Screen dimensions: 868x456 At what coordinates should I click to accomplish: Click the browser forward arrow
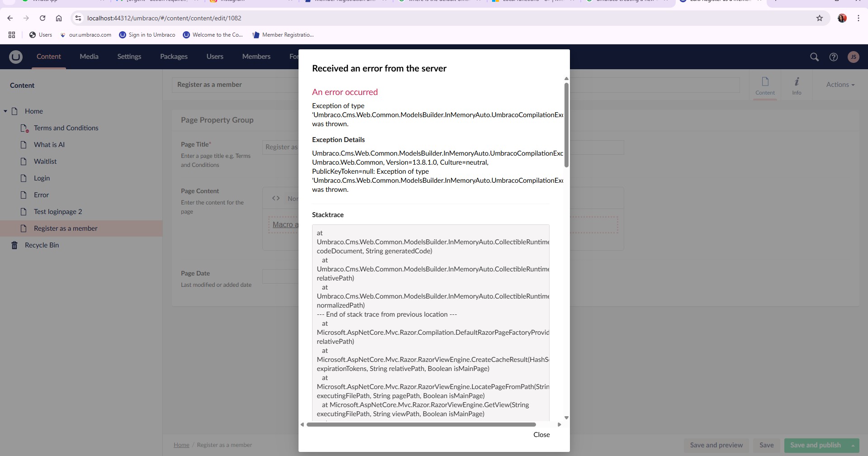pyautogui.click(x=26, y=18)
